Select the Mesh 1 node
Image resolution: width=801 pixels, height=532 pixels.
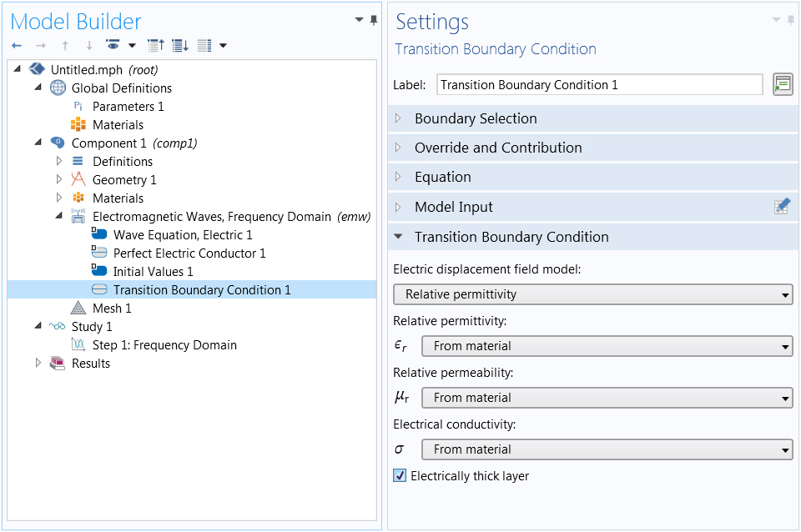click(x=111, y=309)
